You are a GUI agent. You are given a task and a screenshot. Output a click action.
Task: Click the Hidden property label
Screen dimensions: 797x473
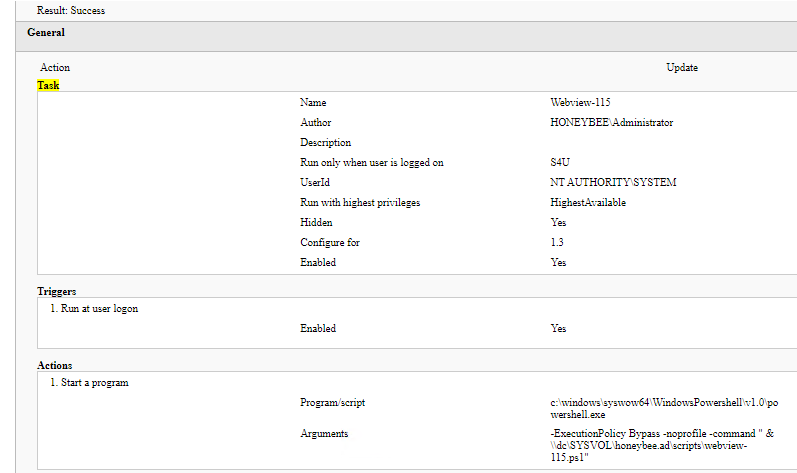316,223
